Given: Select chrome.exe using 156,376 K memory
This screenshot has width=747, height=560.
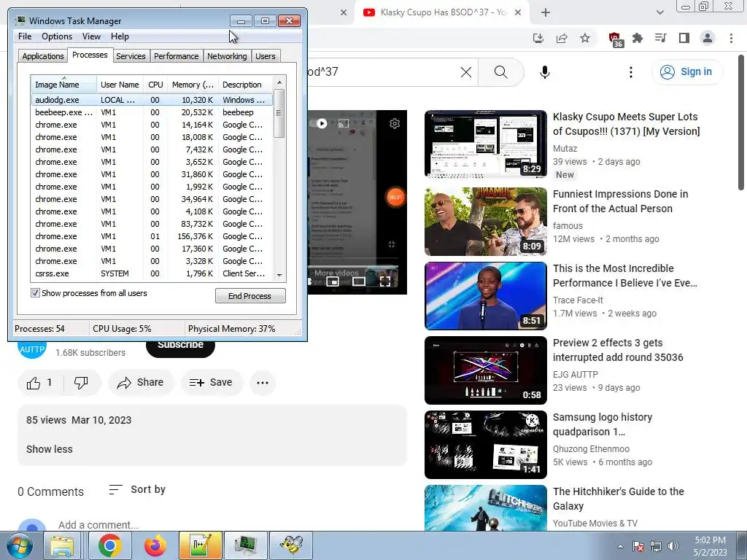Looking at the screenshot, I should click(152, 236).
